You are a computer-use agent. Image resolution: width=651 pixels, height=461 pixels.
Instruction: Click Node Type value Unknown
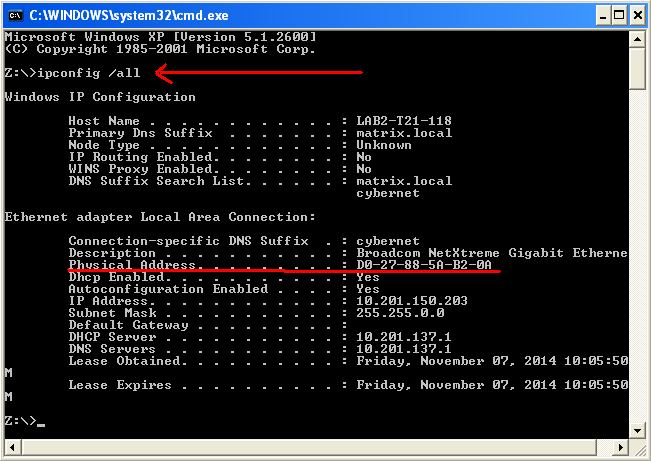click(384, 145)
